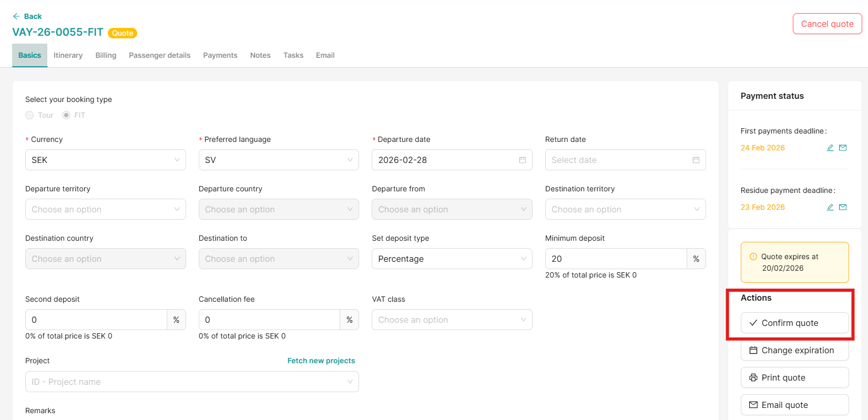Switch to the Itinerary tab
Image resolution: width=868 pixels, height=420 pixels.
point(68,55)
